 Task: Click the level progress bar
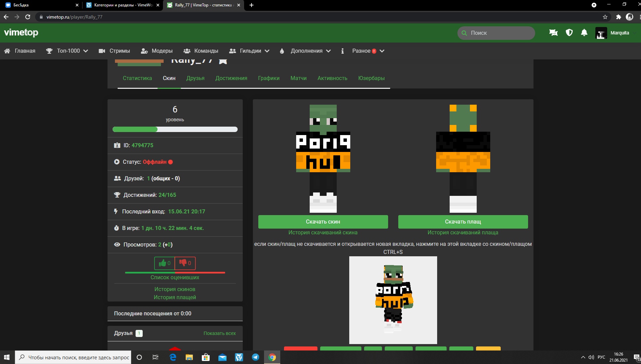[175, 129]
